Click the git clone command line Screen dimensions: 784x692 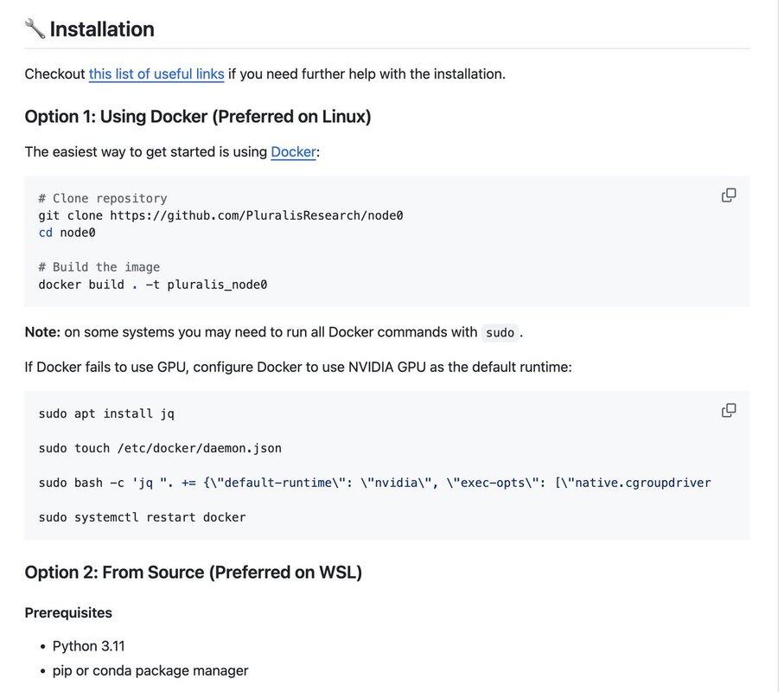pos(220,215)
